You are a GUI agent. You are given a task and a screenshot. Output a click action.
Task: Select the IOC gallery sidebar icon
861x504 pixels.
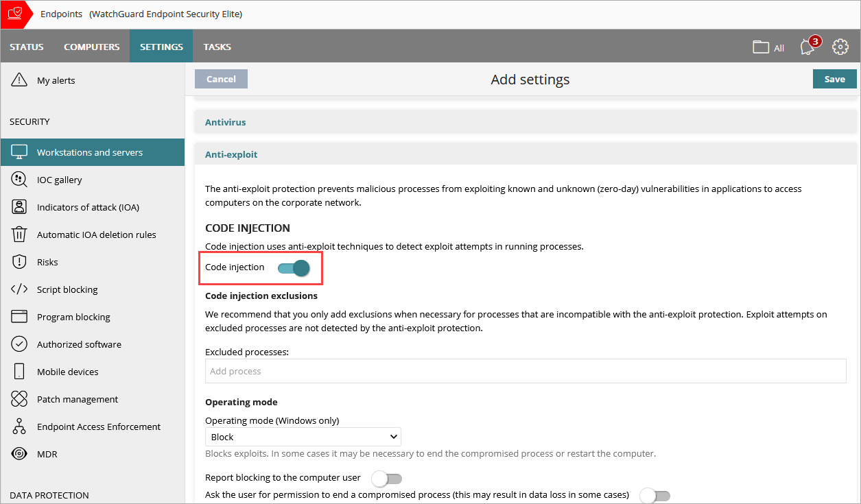coord(20,179)
